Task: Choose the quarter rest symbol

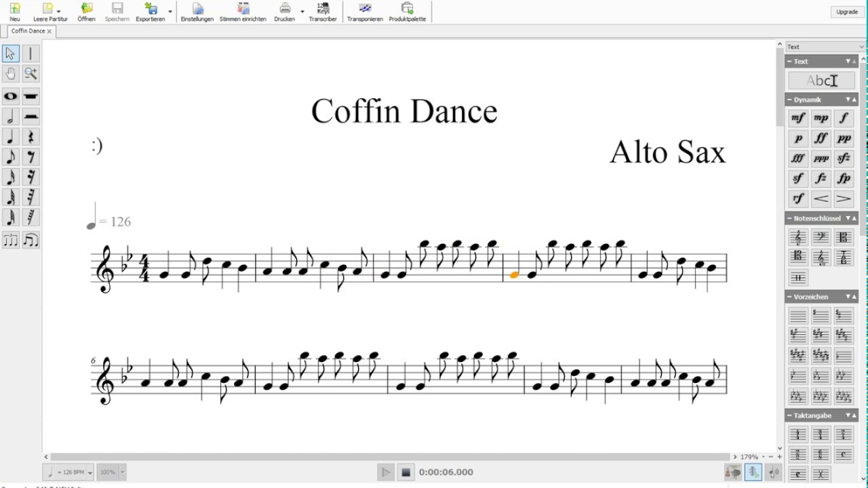Action: click(x=31, y=137)
